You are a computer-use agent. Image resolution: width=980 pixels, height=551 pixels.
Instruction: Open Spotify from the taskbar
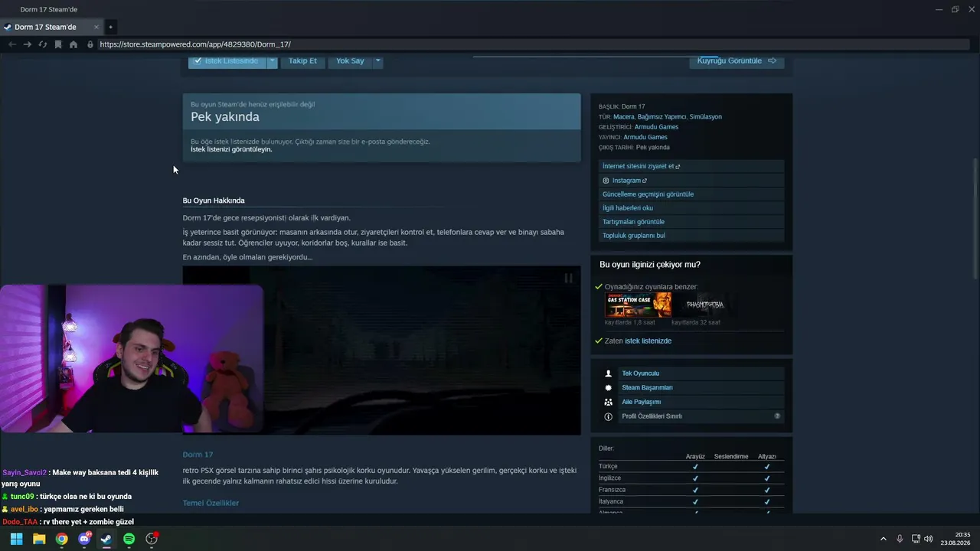[x=129, y=539]
